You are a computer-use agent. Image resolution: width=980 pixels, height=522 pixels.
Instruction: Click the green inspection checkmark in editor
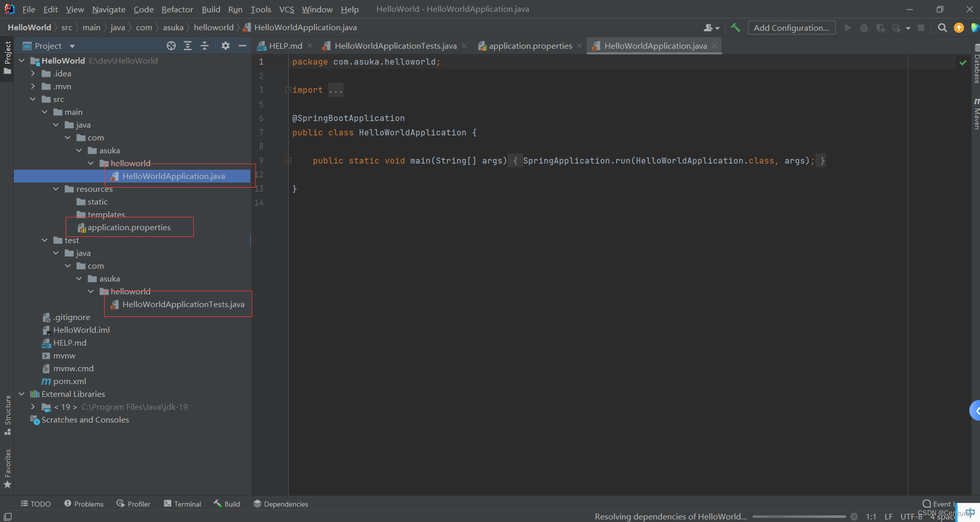click(x=963, y=62)
